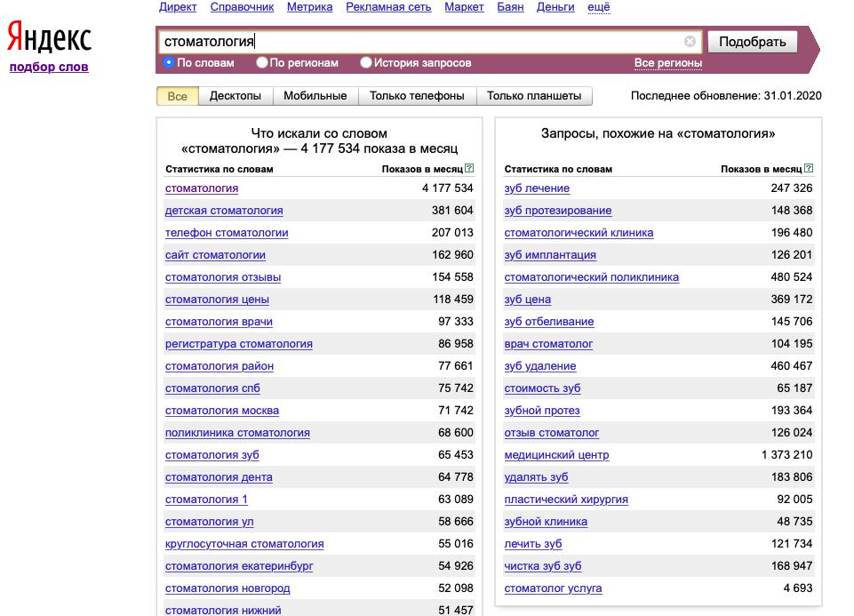
Task: Open the 'стоматология отзывы' link
Action: click(x=223, y=277)
